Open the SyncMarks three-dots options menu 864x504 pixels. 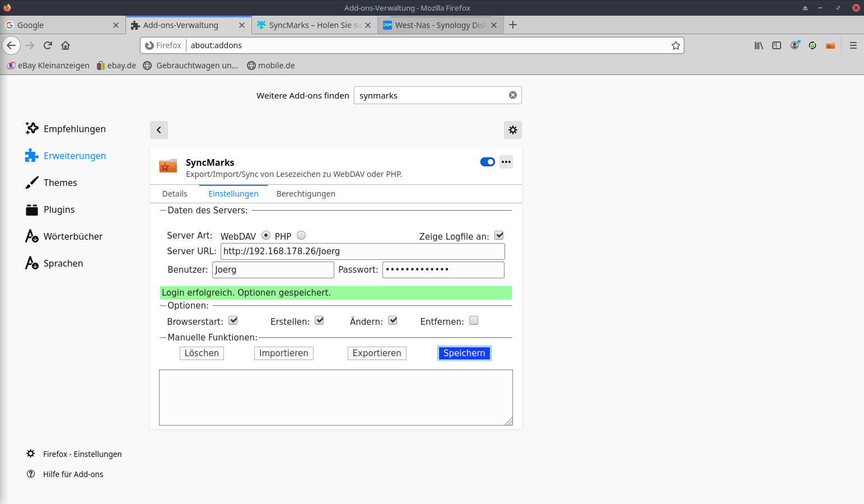coord(506,162)
